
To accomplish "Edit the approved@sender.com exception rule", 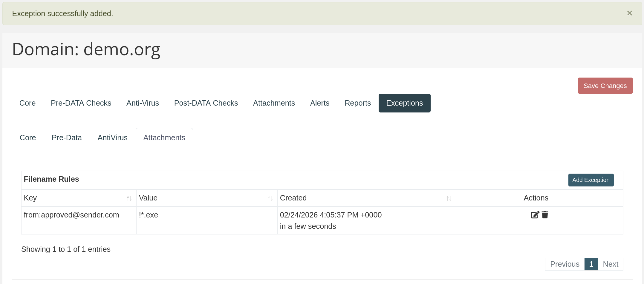I will pos(535,215).
